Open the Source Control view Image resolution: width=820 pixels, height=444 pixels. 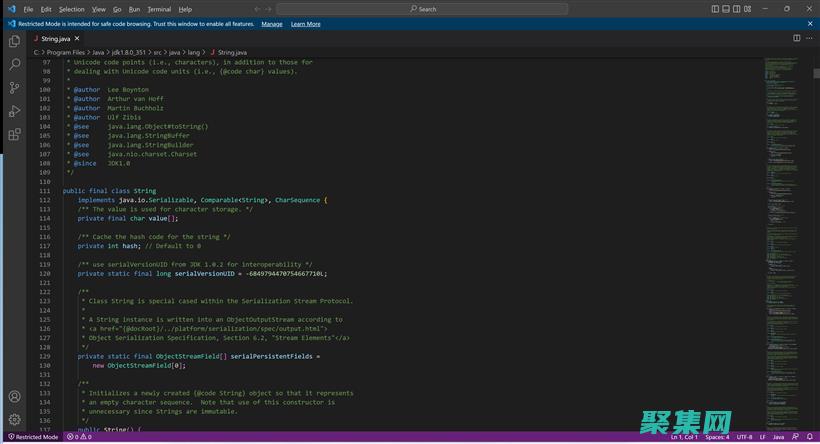(x=14, y=88)
